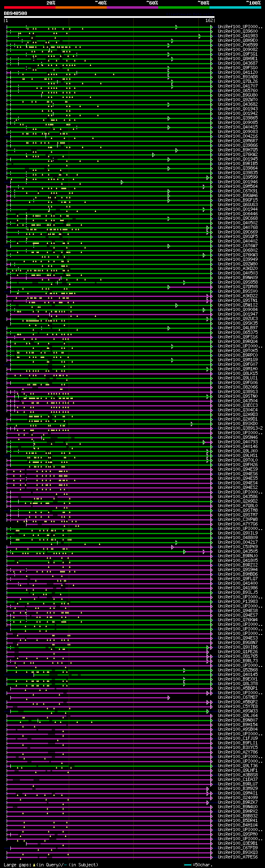Select label UniRef100_B9GF15
Viewport: 265px width, 868px height.
pos(238,200)
